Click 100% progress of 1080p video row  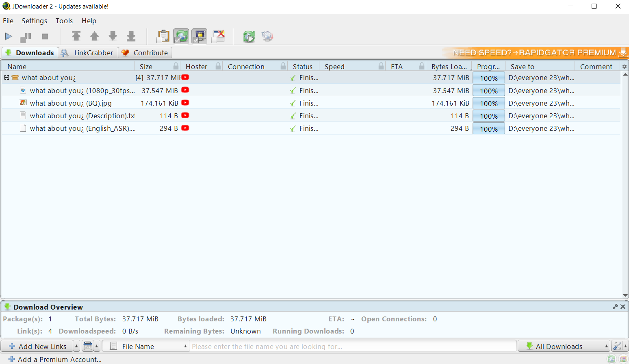click(489, 91)
